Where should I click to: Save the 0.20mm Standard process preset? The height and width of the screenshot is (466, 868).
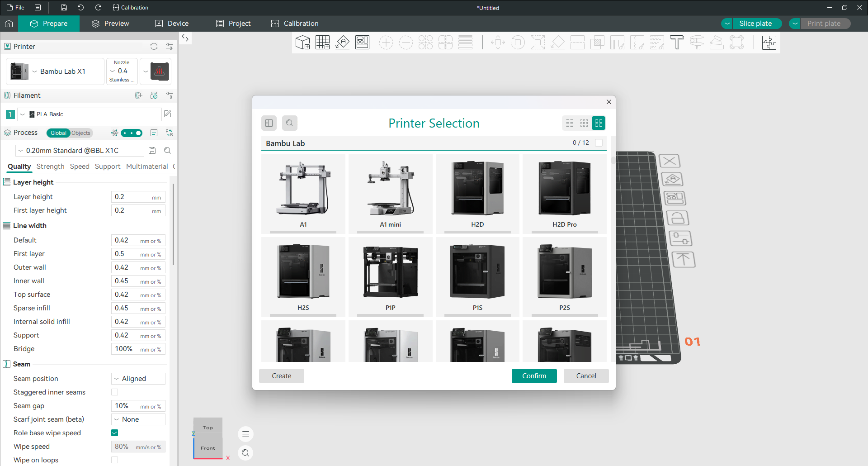152,151
